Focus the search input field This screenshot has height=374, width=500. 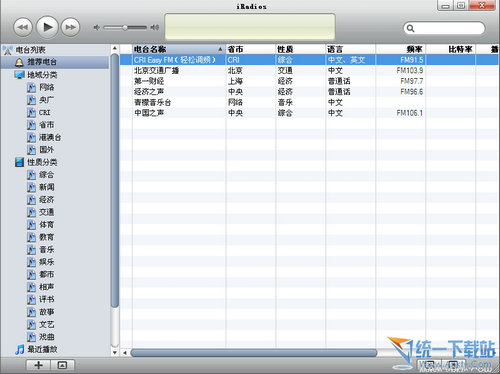point(444,28)
